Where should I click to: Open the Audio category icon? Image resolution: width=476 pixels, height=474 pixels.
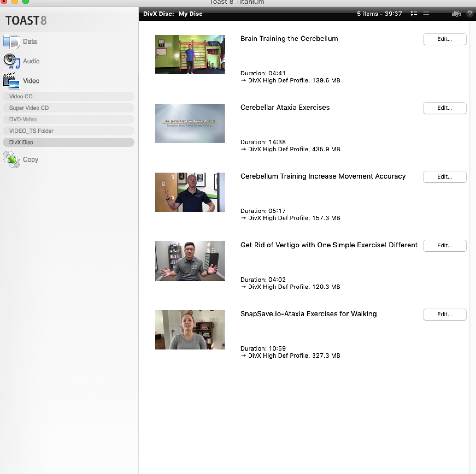point(11,61)
